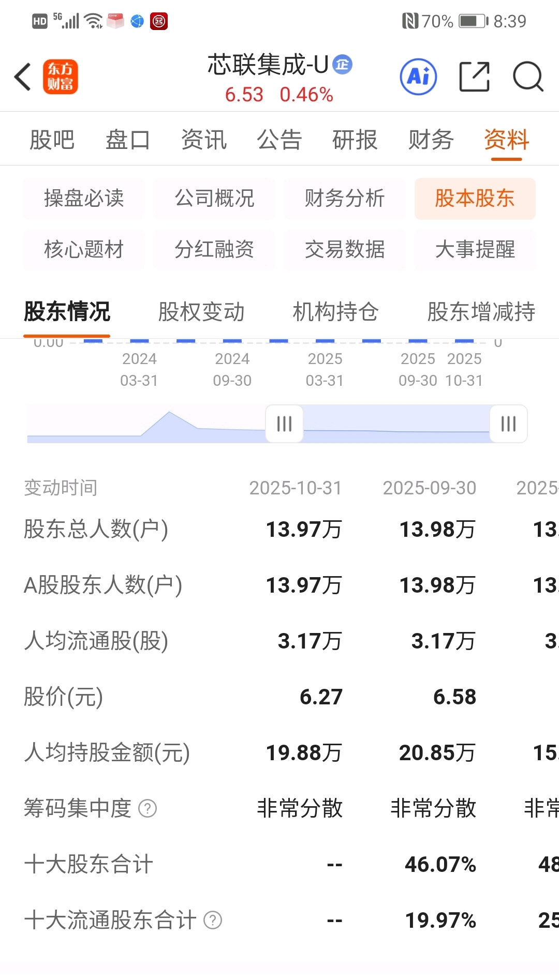Viewport: 559px width, 980px height.
Task: Open 股东增减持 sub-tab
Action: pos(481,312)
